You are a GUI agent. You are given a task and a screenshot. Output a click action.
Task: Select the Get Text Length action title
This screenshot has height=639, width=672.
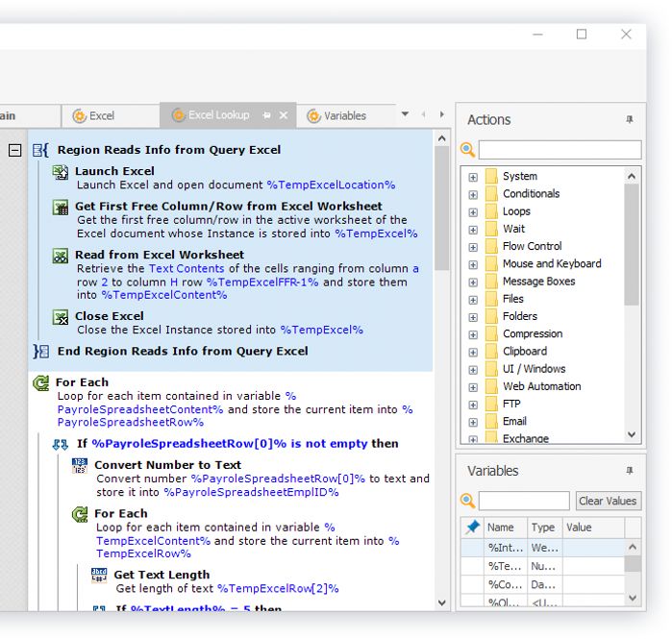pos(162,575)
